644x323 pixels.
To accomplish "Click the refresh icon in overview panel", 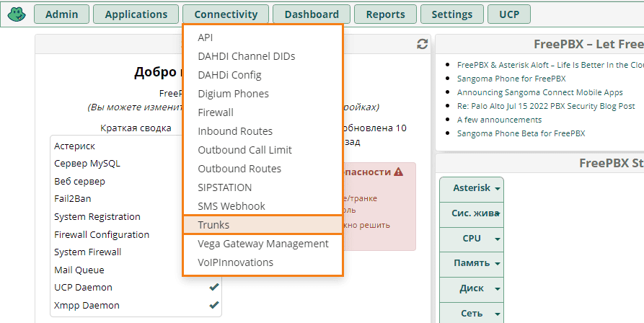I will [422, 44].
